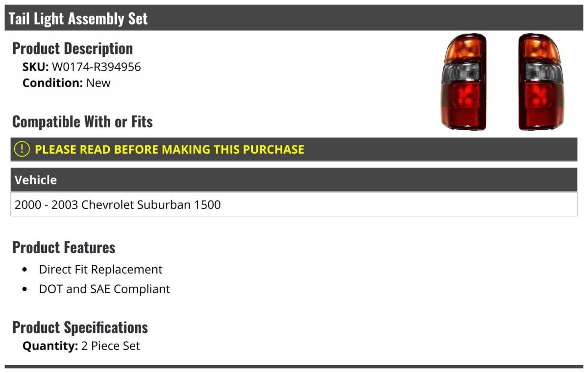The image size is (588, 373).
Task: Click the Product Features heading
Action: (x=64, y=248)
